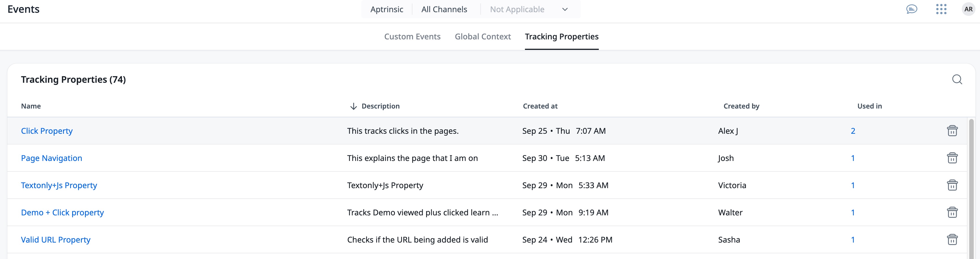Switch to the Custom Events tab
The height and width of the screenshot is (259, 980).
click(412, 37)
